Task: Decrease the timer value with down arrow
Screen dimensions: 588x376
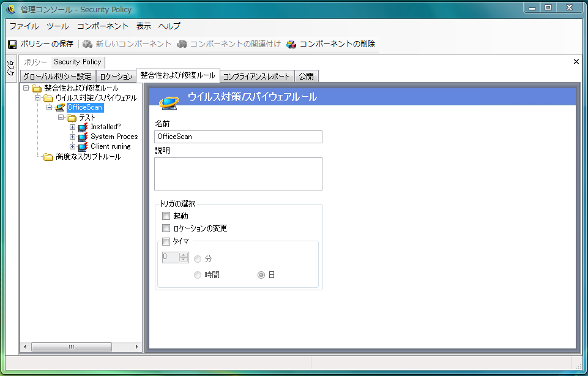Action: click(184, 260)
